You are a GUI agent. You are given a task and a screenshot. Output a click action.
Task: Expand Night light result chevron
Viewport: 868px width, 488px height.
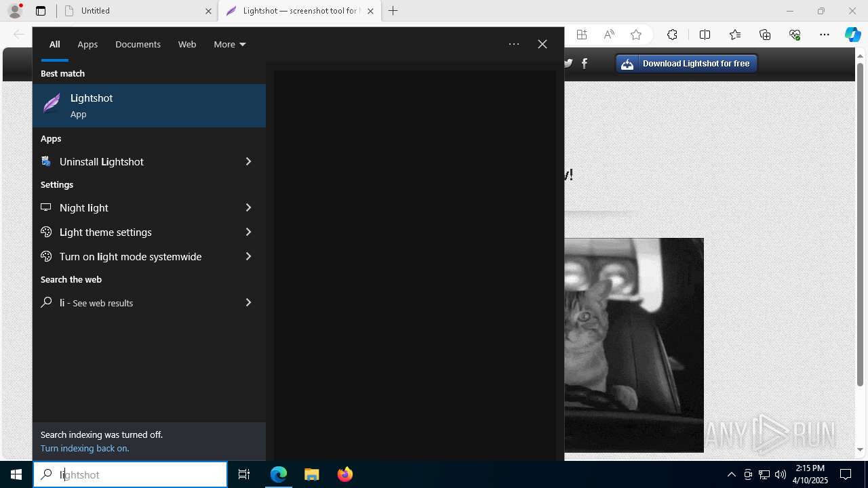point(248,207)
